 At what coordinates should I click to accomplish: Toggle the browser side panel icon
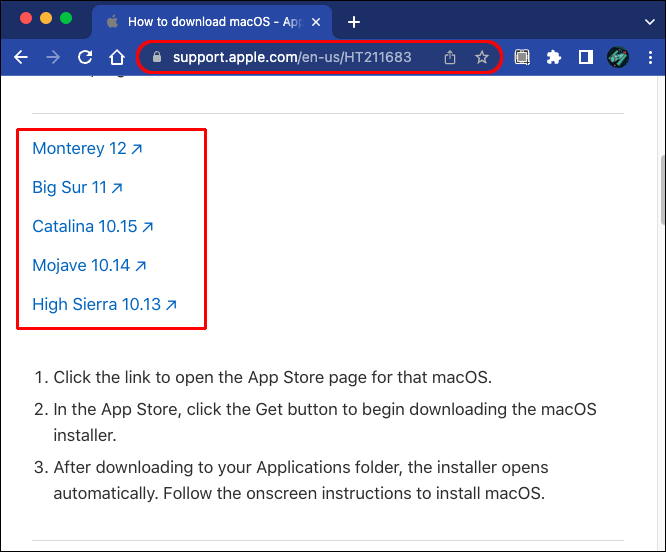pyautogui.click(x=586, y=57)
